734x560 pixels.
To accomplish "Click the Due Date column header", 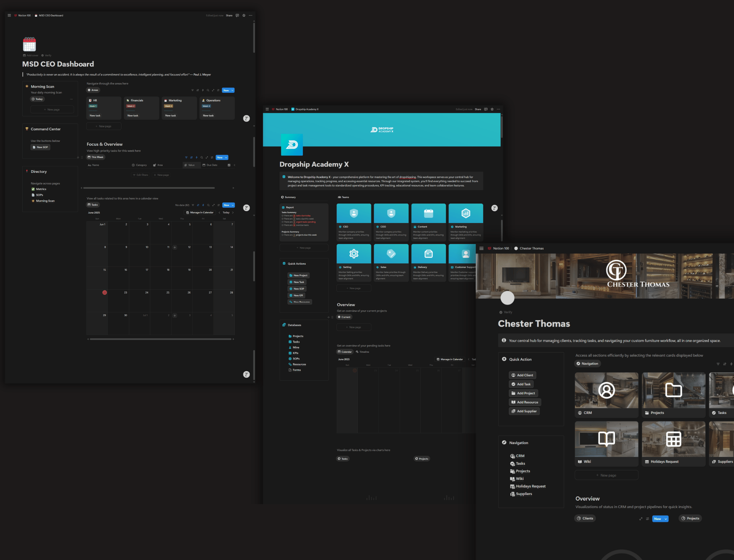I will click(x=210, y=165).
